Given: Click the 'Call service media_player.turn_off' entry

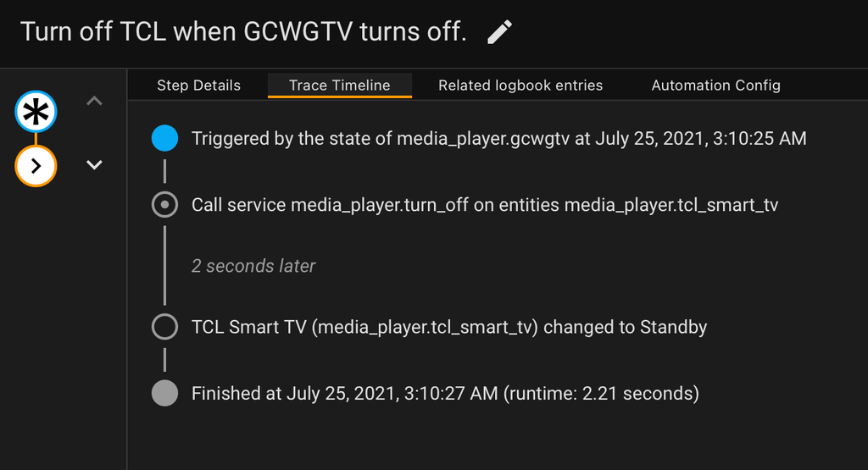Looking at the screenshot, I should (485, 205).
